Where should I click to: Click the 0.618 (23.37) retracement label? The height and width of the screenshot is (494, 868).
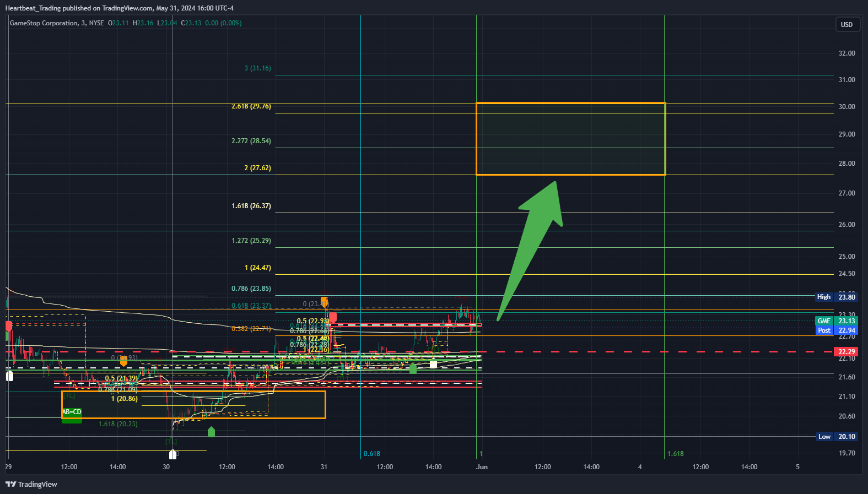[251, 306]
